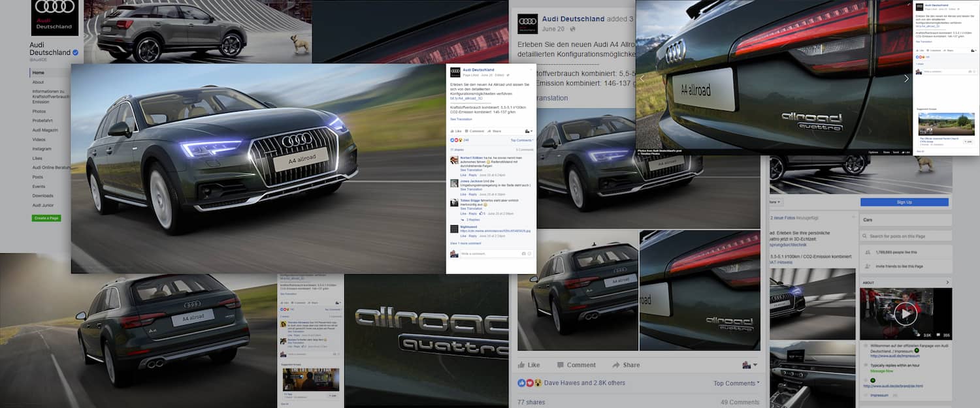Select Photos in the Page sidebar
The width and height of the screenshot is (980, 408).
click(x=40, y=112)
